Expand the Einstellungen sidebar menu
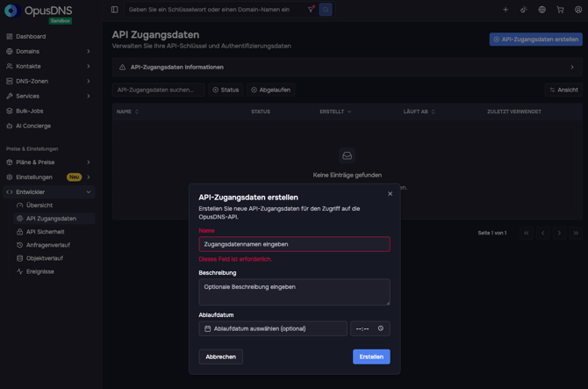588x389 pixels. (49, 177)
